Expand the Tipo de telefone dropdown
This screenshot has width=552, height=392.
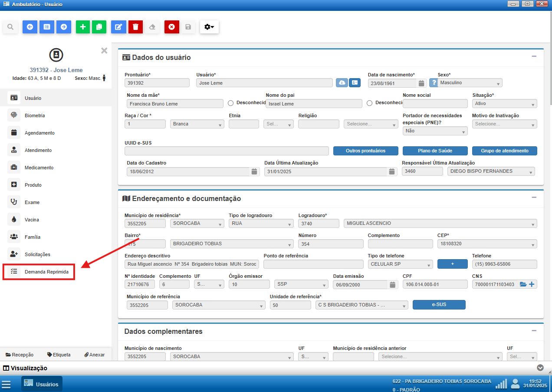tap(400, 264)
